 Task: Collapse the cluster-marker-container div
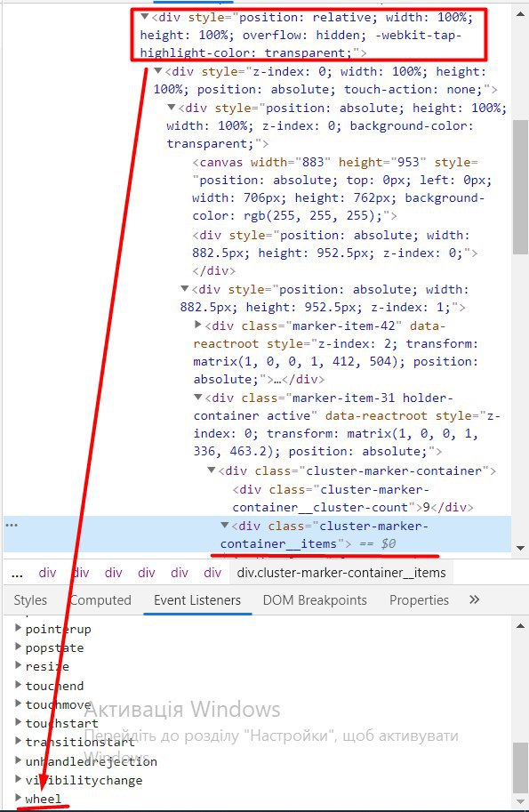212,470
